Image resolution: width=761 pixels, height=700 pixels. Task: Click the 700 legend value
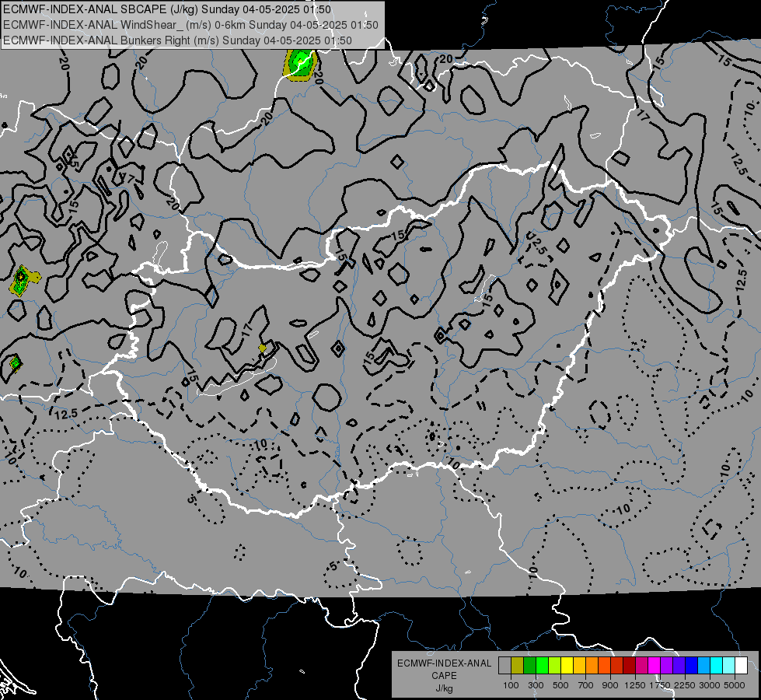pyautogui.click(x=586, y=685)
